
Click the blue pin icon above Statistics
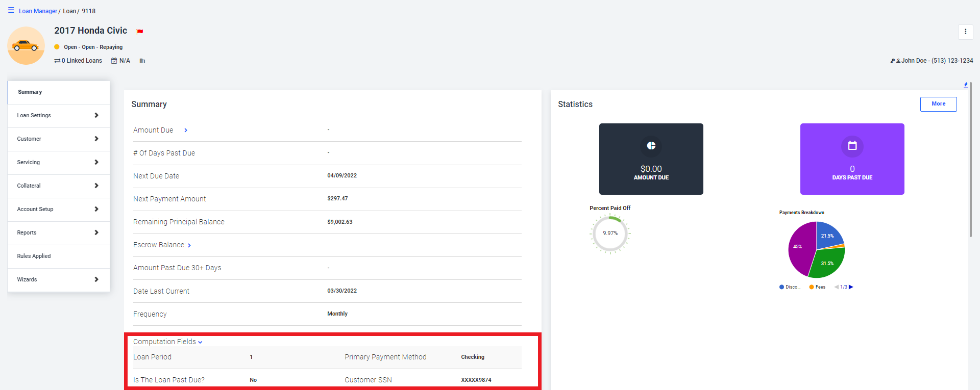[966, 85]
